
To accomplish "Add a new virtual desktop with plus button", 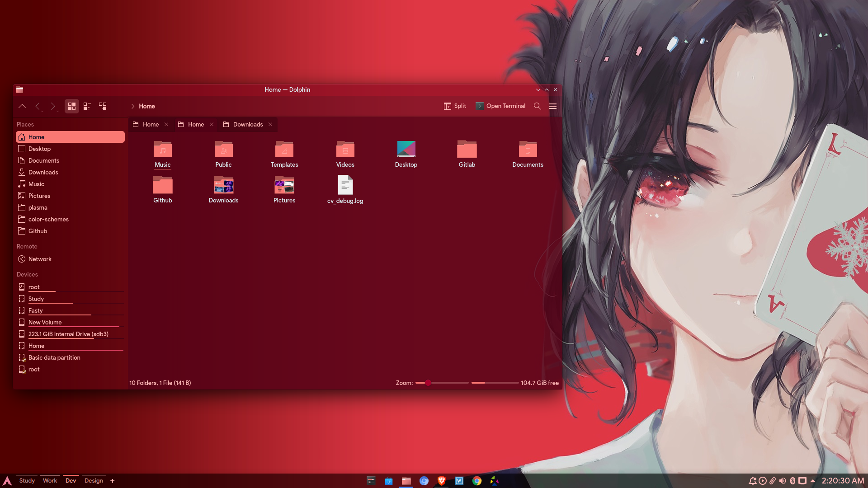I will (x=113, y=481).
